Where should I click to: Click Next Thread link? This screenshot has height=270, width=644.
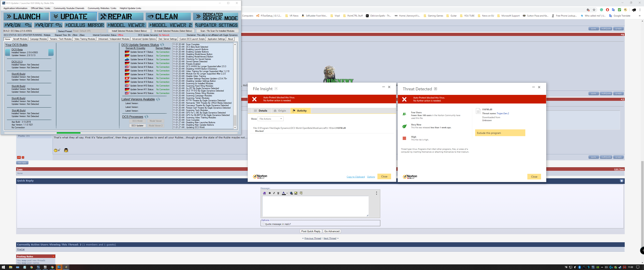(330, 238)
